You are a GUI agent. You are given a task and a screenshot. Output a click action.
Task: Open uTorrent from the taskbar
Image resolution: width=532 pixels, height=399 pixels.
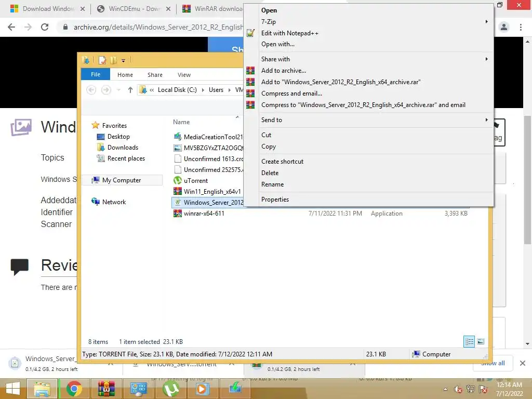(x=170, y=389)
